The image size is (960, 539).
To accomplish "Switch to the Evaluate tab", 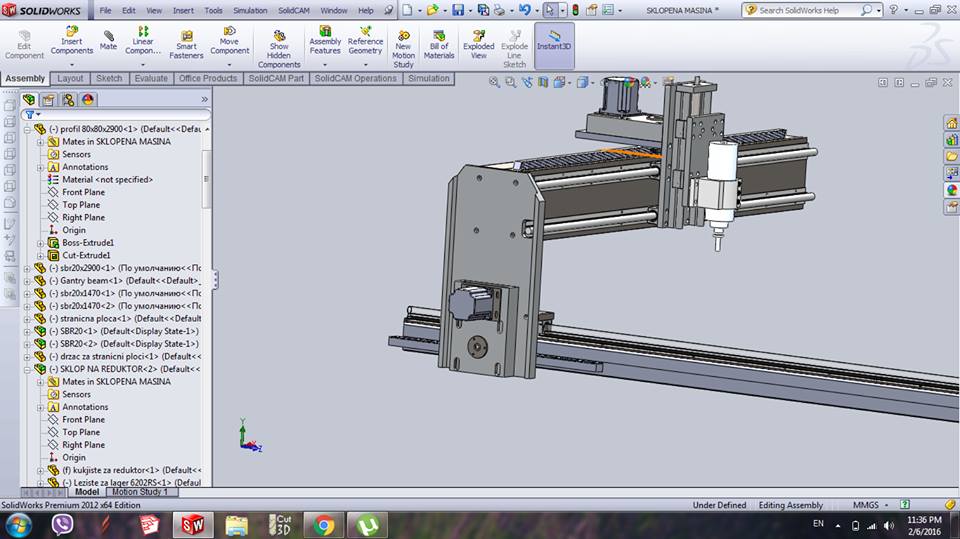I will click(151, 78).
